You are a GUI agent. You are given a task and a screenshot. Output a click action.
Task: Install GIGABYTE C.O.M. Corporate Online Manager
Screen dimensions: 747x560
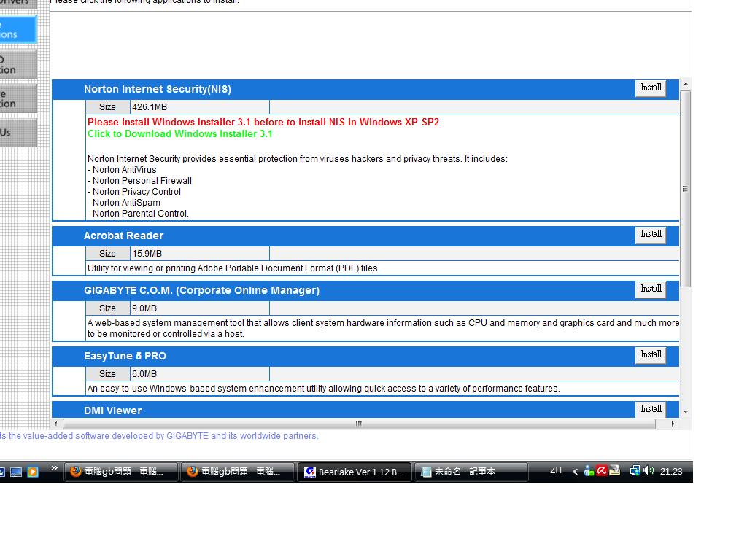pyautogui.click(x=650, y=289)
